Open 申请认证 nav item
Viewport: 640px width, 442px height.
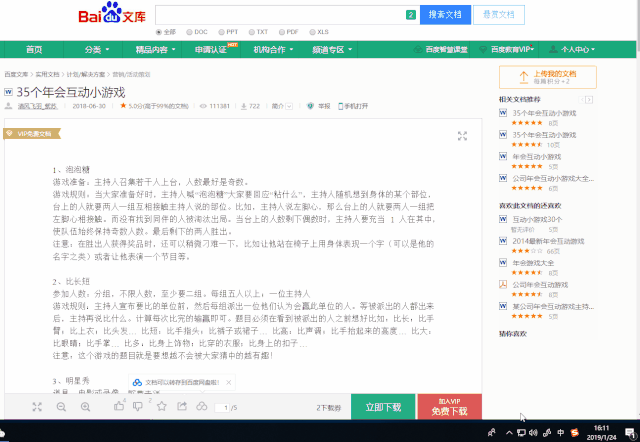[211, 49]
